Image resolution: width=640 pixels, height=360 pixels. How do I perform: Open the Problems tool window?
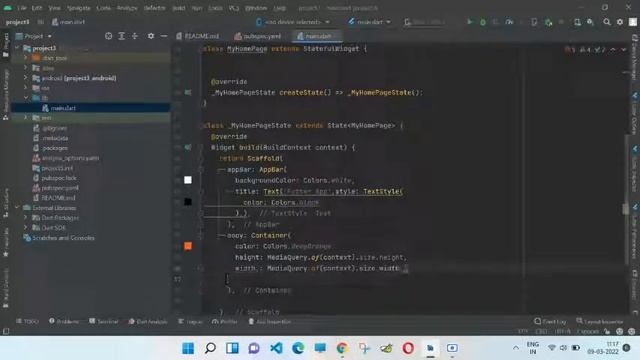click(64, 321)
